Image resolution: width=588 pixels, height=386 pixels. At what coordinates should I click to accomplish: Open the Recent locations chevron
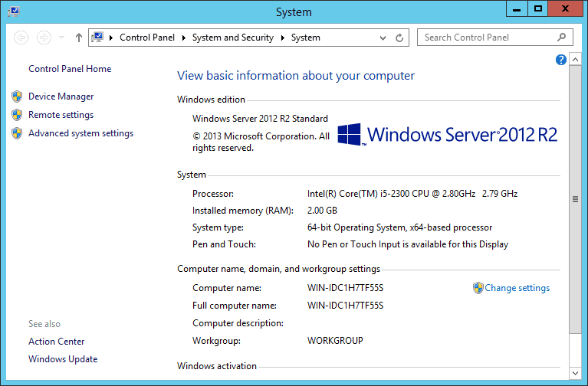tap(61, 38)
